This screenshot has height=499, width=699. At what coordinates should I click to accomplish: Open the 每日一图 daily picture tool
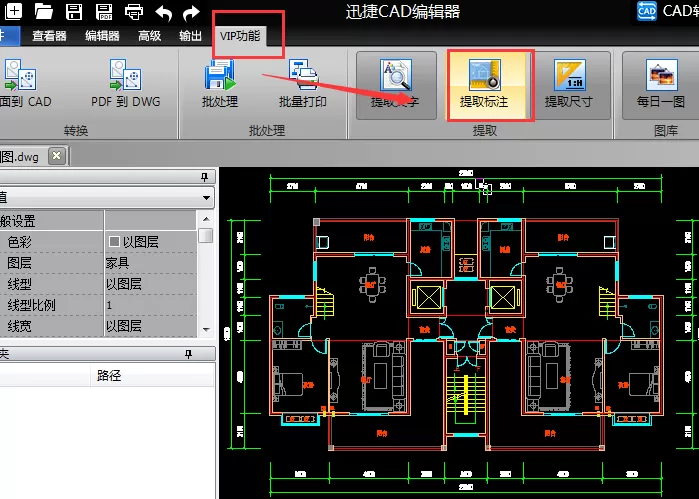[x=661, y=85]
